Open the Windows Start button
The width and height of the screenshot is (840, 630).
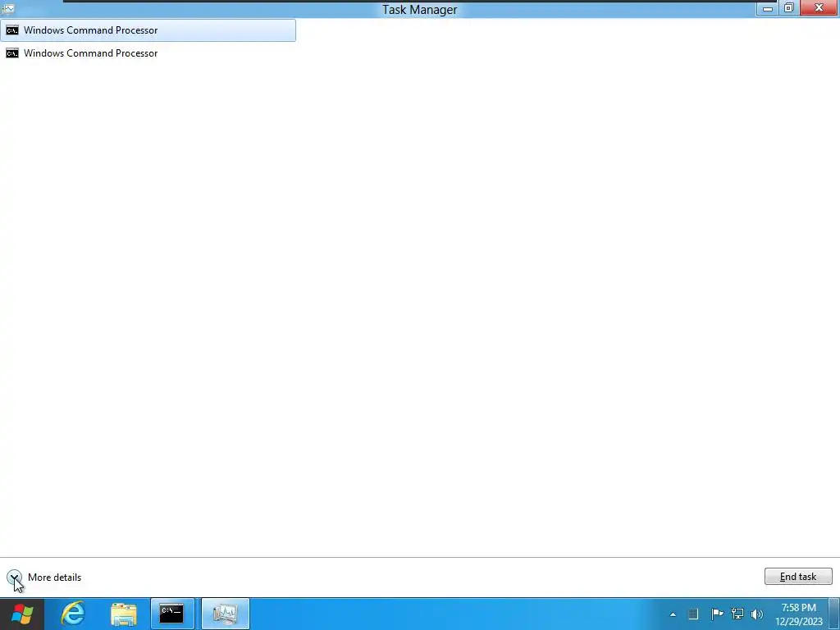coord(22,614)
